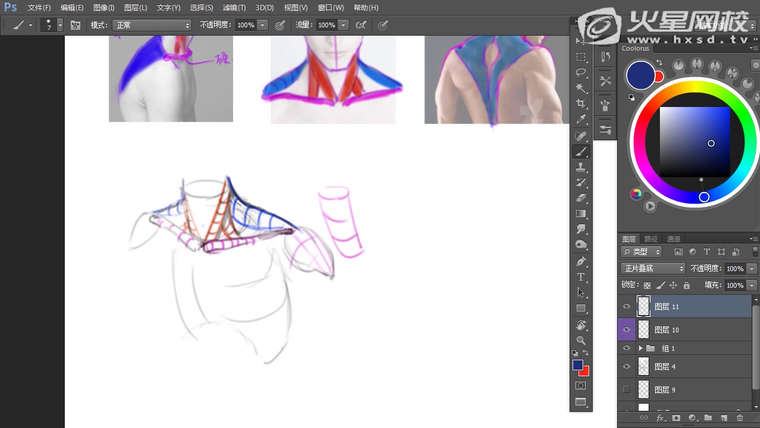Switch to the 路径 tab
The width and height of the screenshot is (760, 428).
[651, 239]
